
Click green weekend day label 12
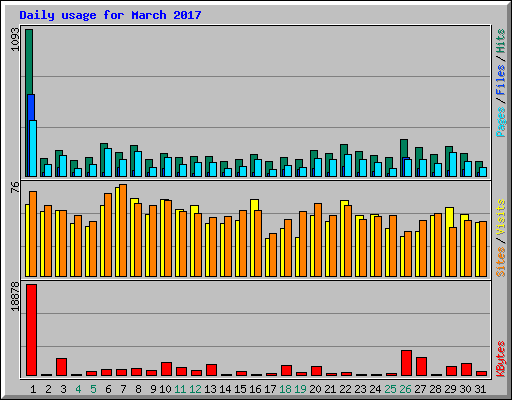(x=195, y=389)
